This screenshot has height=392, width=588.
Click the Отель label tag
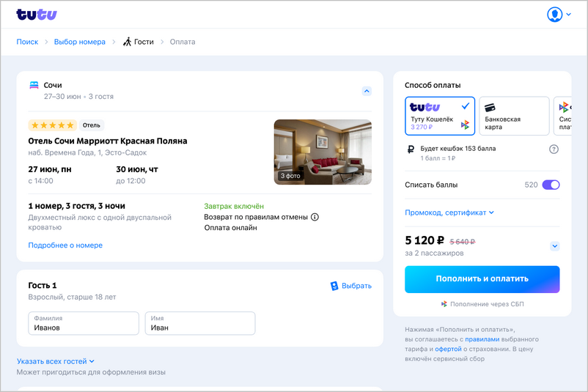(x=92, y=125)
